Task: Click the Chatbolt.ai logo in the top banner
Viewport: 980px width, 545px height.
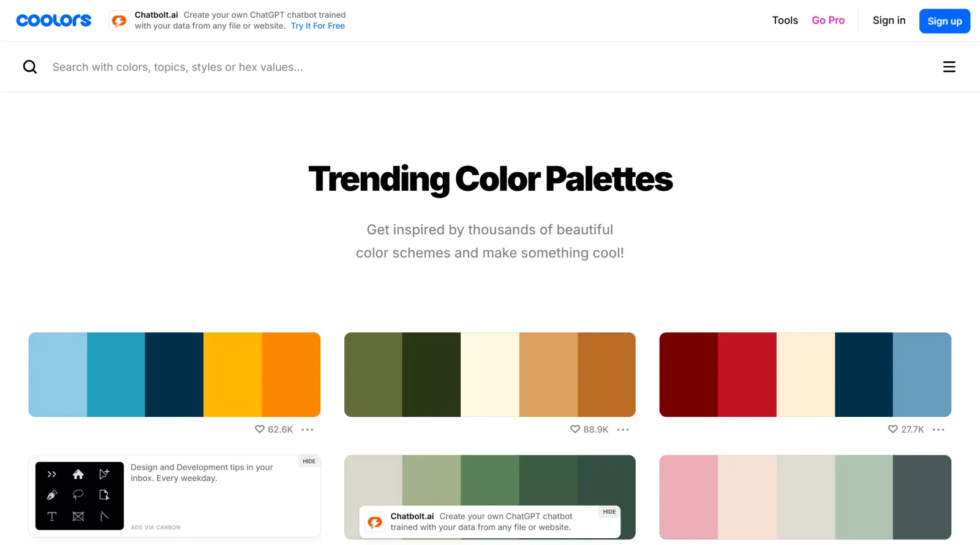Action: pos(119,20)
